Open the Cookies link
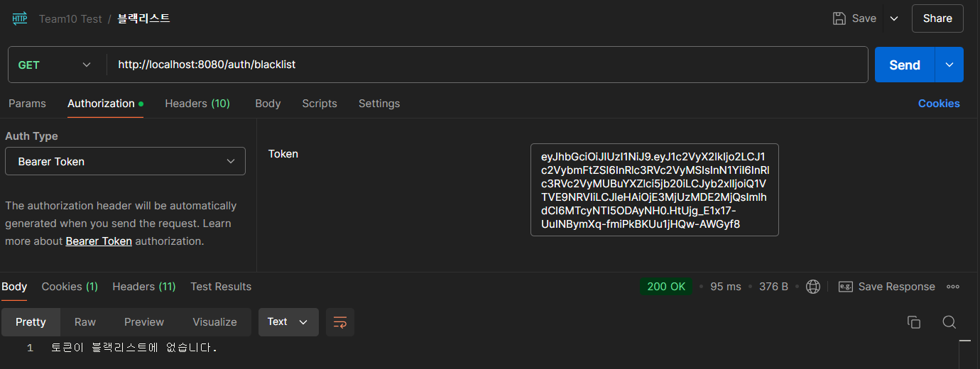Image resolution: width=980 pixels, height=369 pixels. pyautogui.click(x=939, y=104)
